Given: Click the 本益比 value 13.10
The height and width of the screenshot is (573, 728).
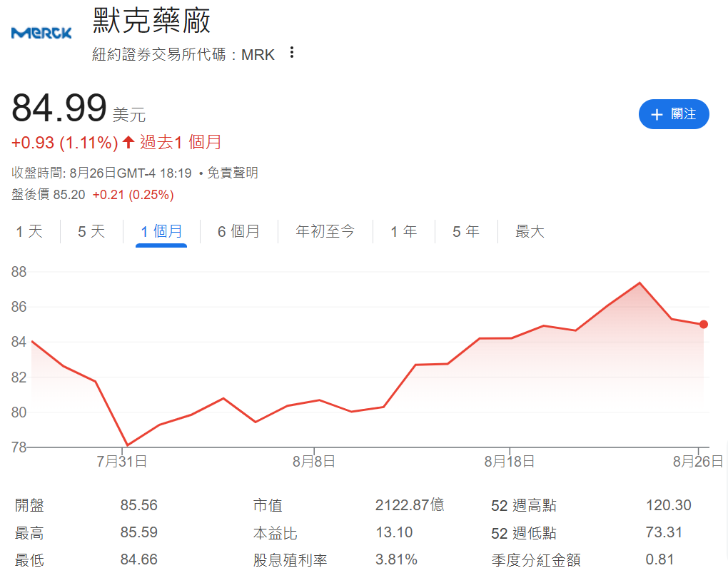Looking at the screenshot, I should click(394, 532).
